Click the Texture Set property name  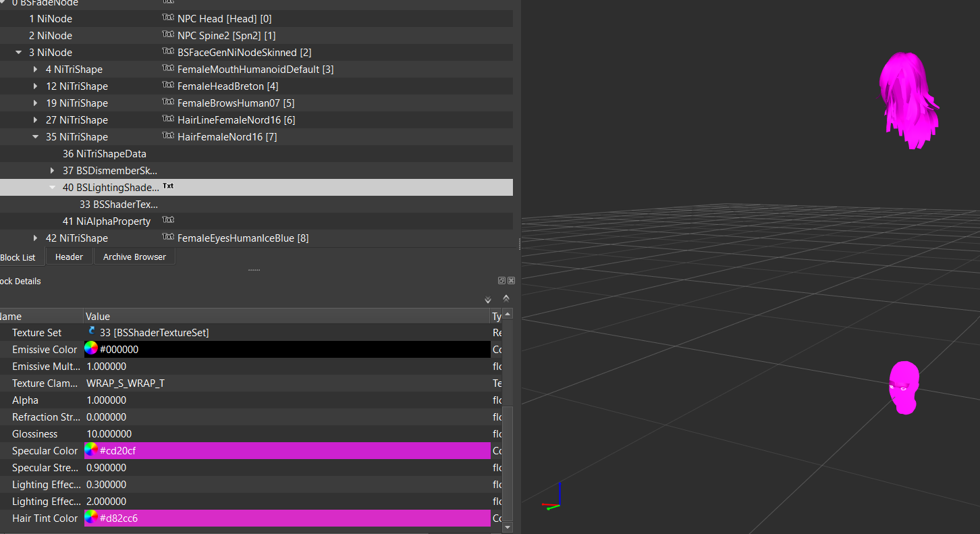tap(36, 332)
